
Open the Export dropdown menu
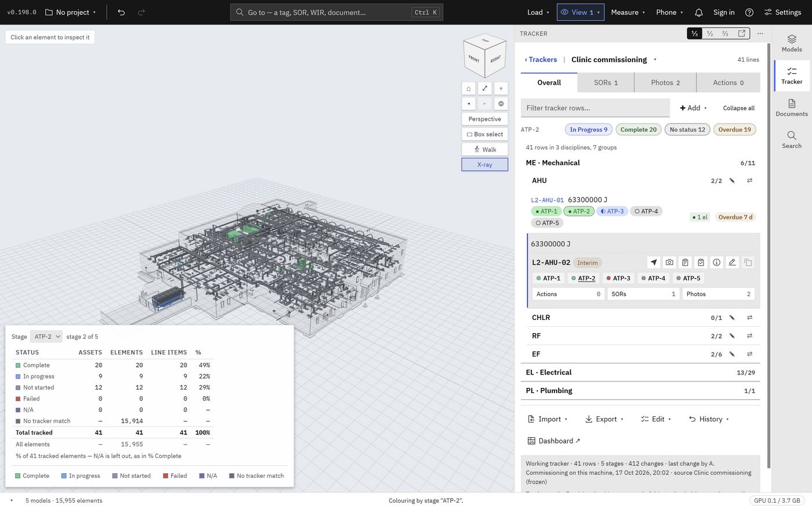point(604,419)
